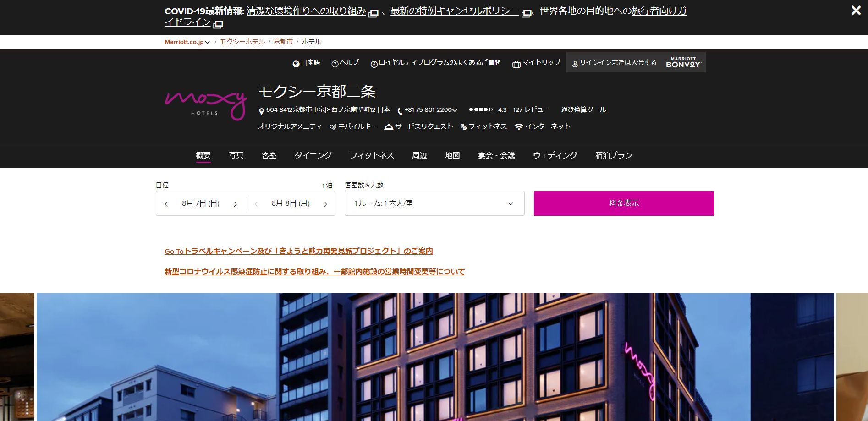Go to the モクシーホテル breadcrumb
Viewport: 868px width, 421px height.
coord(242,42)
